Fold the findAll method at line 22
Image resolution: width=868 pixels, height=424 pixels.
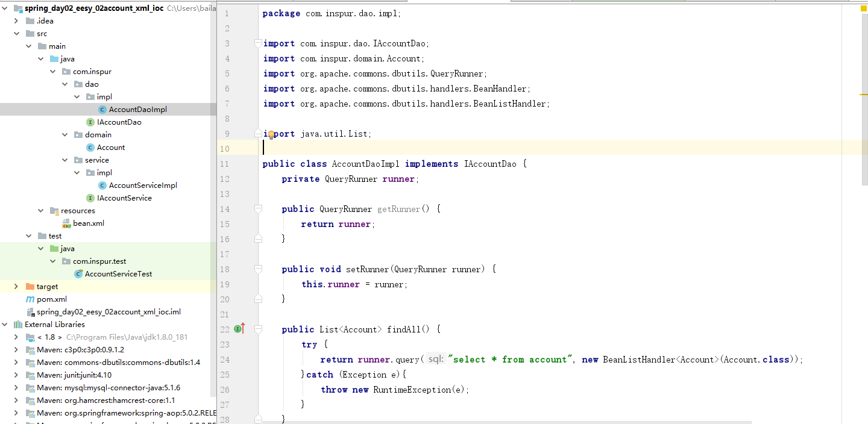[x=258, y=329]
